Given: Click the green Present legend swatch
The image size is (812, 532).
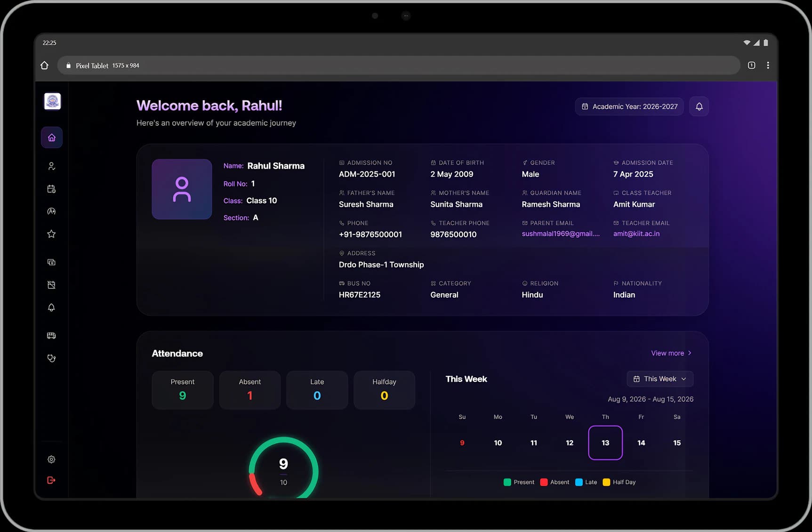Looking at the screenshot, I should click(x=507, y=482).
